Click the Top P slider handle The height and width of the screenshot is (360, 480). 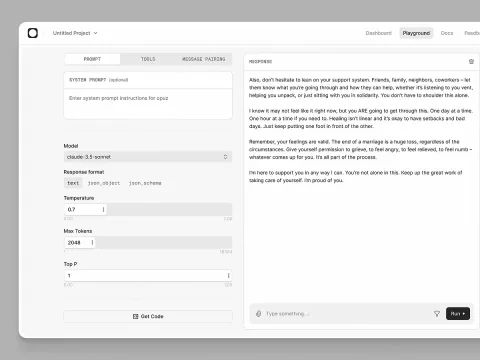(228, 276)
